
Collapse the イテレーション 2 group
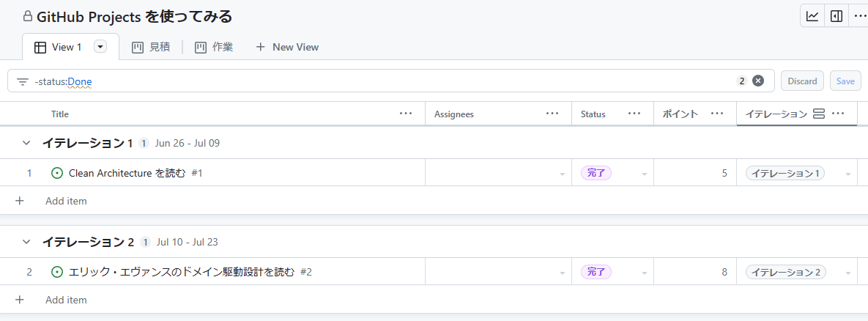tap(26, 242)
